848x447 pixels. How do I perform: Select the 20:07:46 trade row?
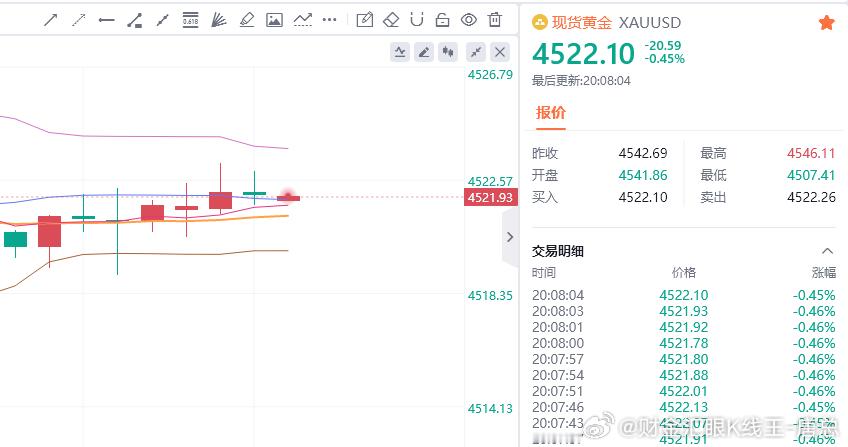(x=684, y=407)
